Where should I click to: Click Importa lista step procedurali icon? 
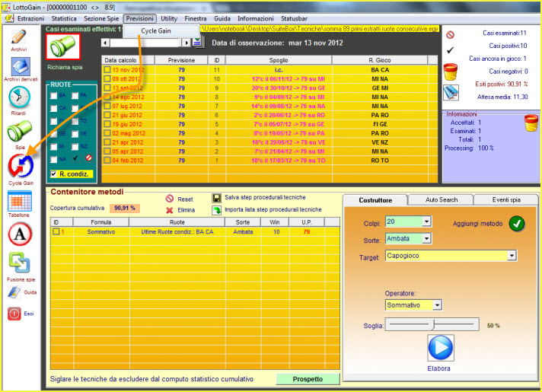click(x=217, y=210)
